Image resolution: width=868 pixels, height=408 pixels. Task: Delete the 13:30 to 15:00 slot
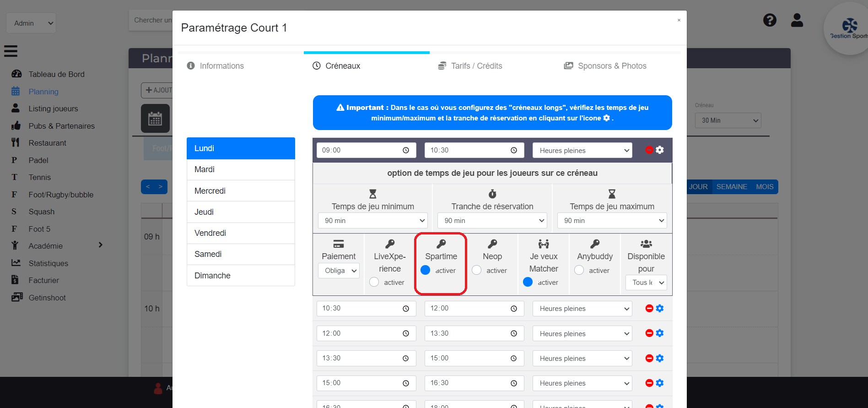tap(649, 358)
